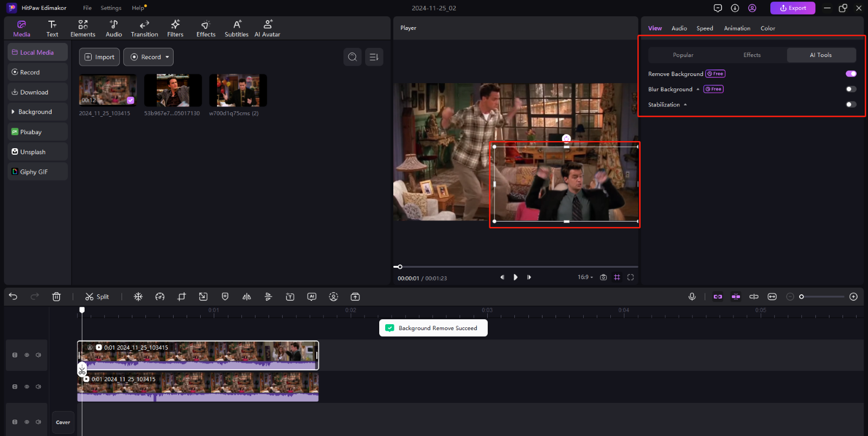Expand the Stabilization options arrow
This screenshot has width=868, height=436.
(x=685, y=104)
